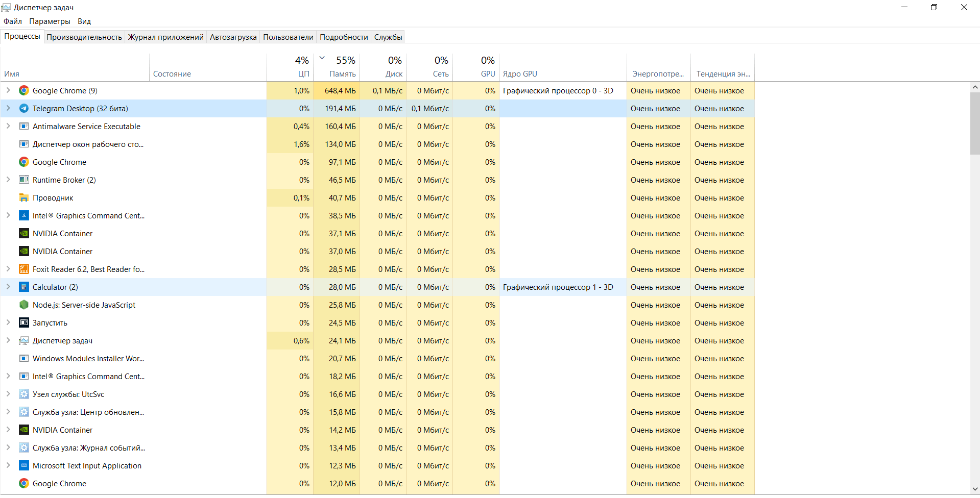
Task: Expand the Telegram Desktop process group
Action: click(x=8, y=108)
